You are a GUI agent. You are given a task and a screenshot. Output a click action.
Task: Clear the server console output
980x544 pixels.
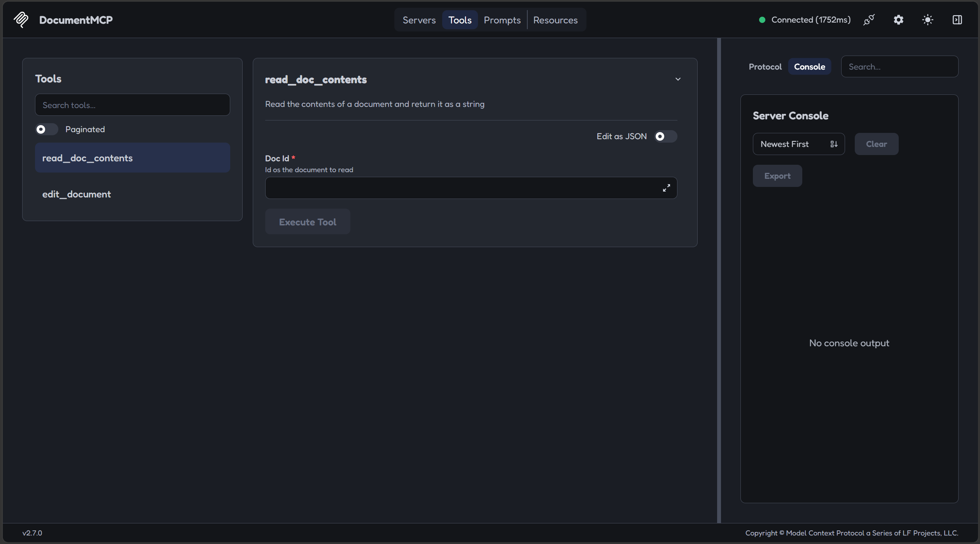pos(877,144)
